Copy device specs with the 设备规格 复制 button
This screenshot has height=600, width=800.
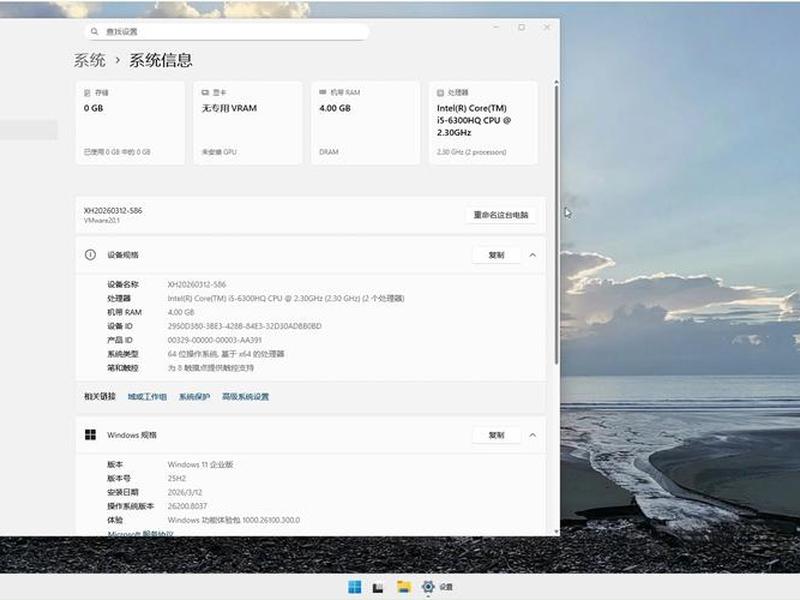496,255
